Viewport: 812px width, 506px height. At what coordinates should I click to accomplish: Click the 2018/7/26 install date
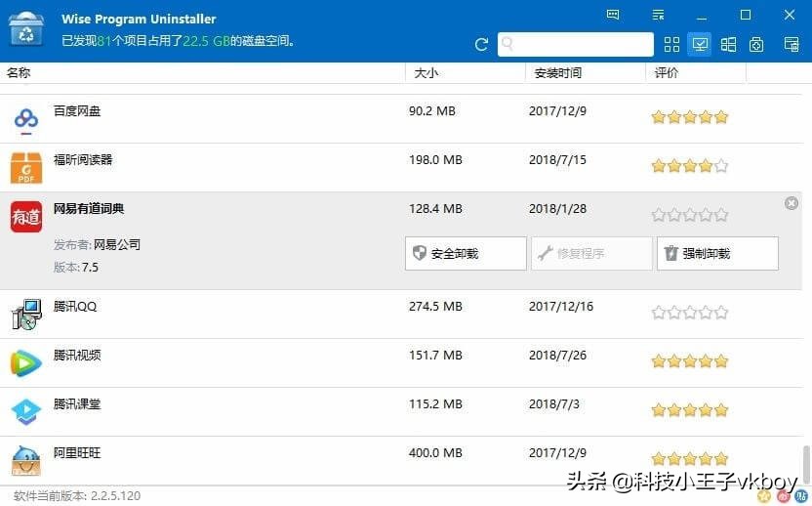coord(557,356)
